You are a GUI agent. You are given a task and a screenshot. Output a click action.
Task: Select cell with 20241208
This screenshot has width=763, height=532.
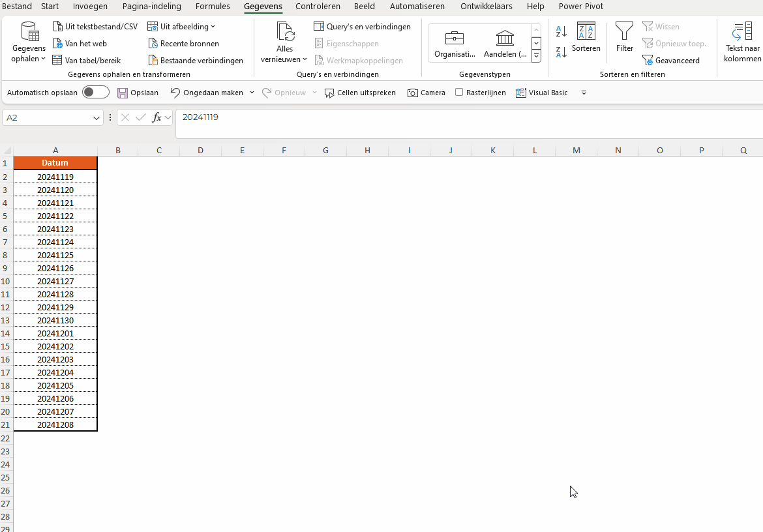(x=55, y=424)
